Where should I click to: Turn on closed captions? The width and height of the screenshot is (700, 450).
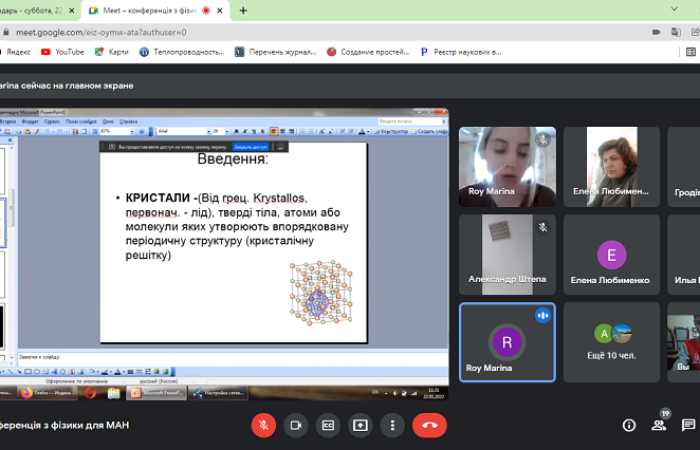pos(327,425)
